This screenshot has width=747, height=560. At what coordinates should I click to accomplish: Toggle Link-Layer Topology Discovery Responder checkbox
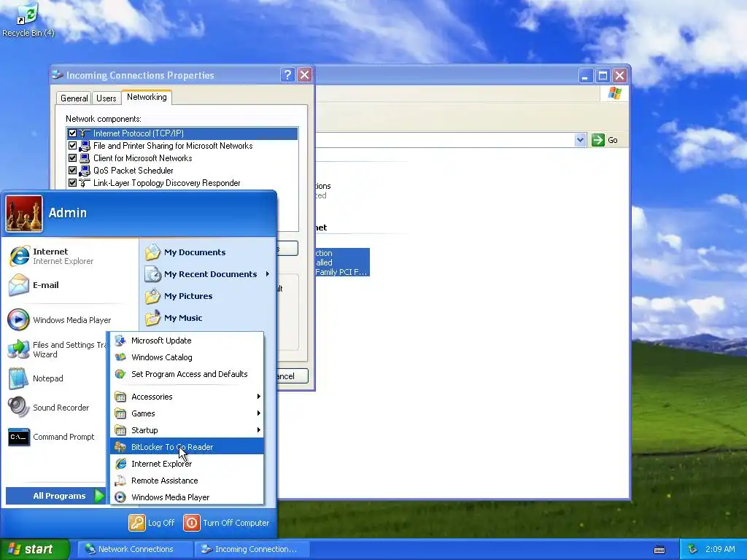click(72, 183)
